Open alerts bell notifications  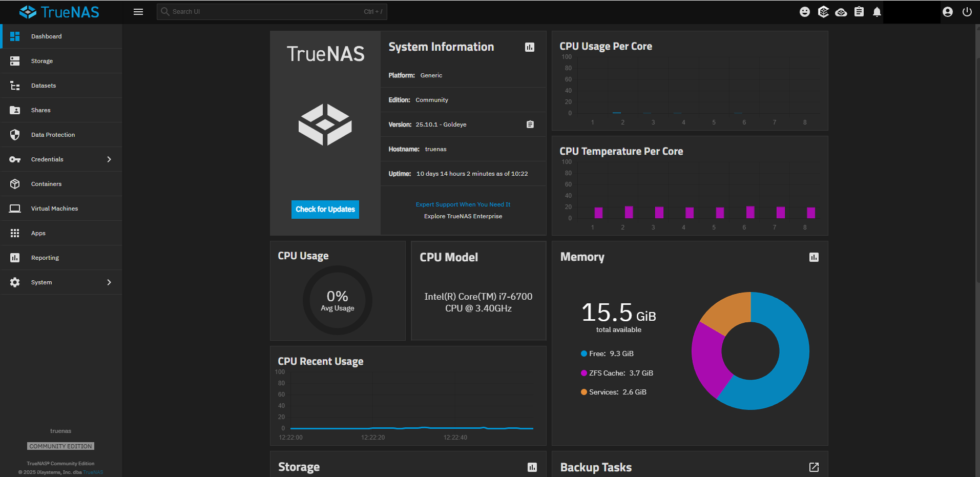pos(877,12)
